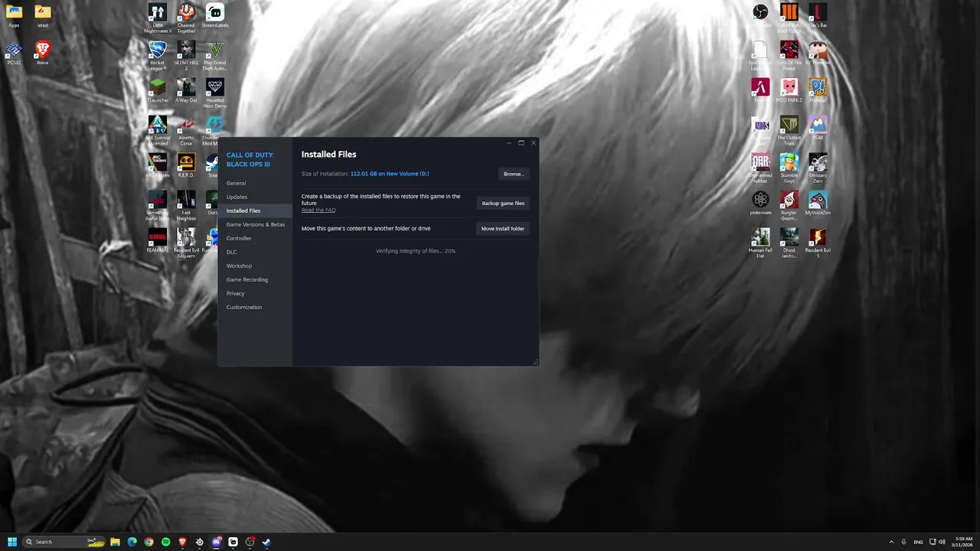Click the taskbar Search box
The width and height of the screenshot is (980, 551).
[64, 542]
